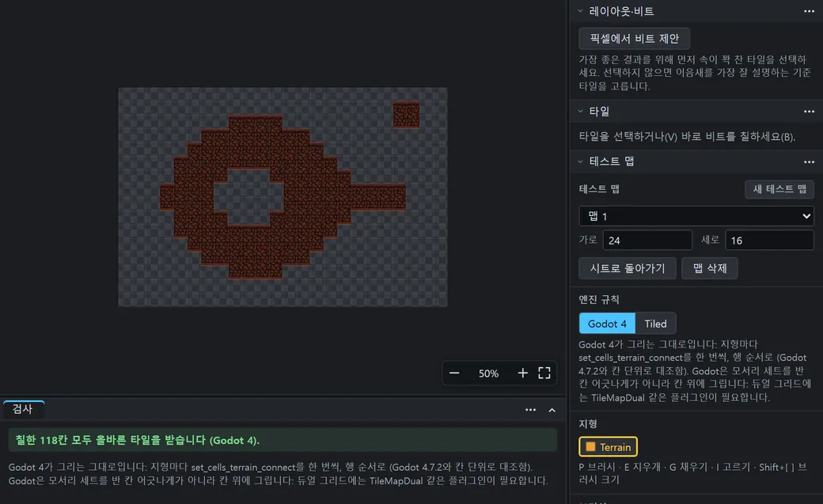Switch engine rule to Tiled
The height and width of the screenshot is (504, 823).
[655, 324]
